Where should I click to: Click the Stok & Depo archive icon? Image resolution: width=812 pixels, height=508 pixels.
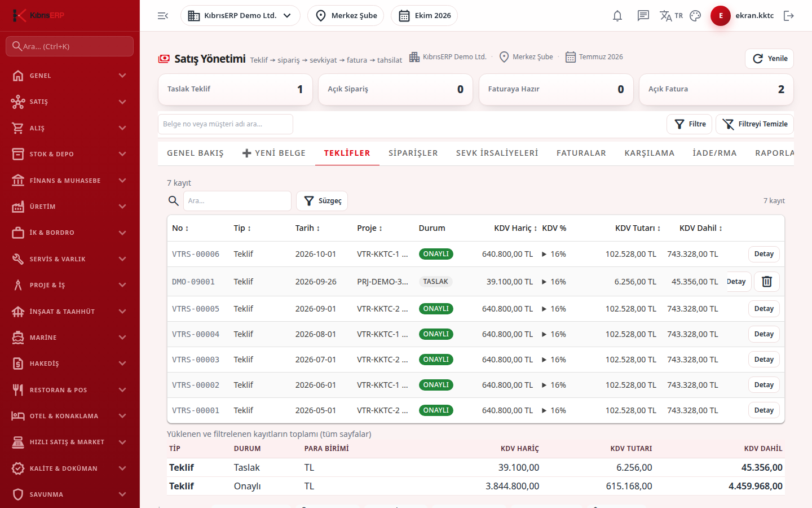pyautogui.click(x=18, y=154)
